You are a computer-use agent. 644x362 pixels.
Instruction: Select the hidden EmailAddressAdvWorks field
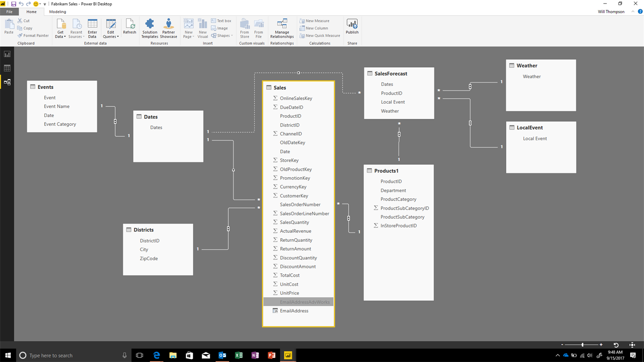coord(298,302)
